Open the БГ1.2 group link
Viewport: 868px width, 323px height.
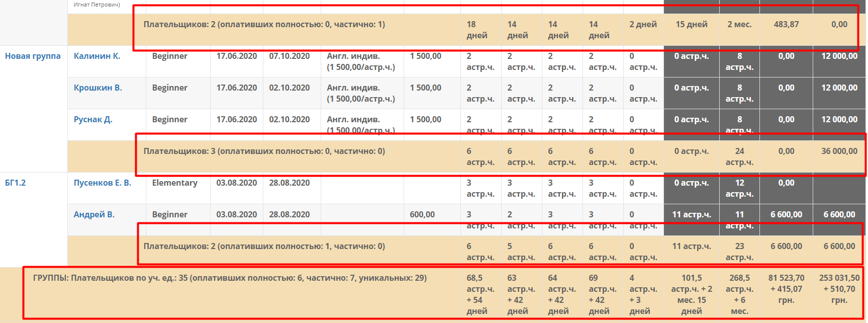pyautogui.click(x=15, y=183)
